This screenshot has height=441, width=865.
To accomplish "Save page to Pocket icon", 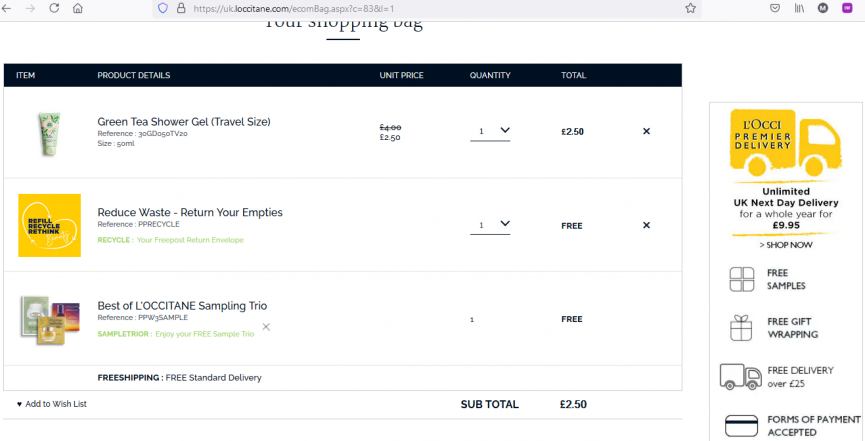I will 775,8.
